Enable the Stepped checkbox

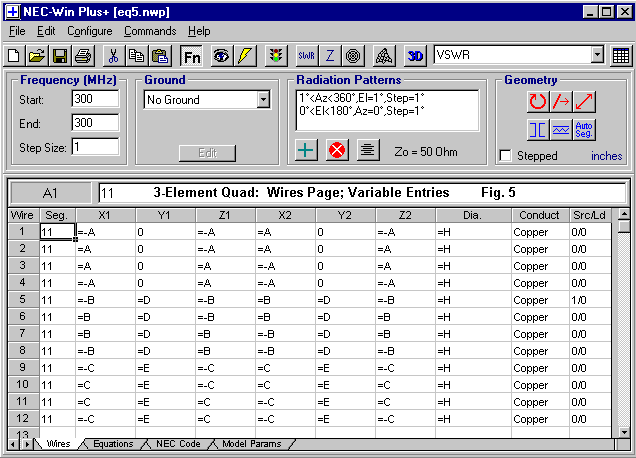tap(506, 156)
